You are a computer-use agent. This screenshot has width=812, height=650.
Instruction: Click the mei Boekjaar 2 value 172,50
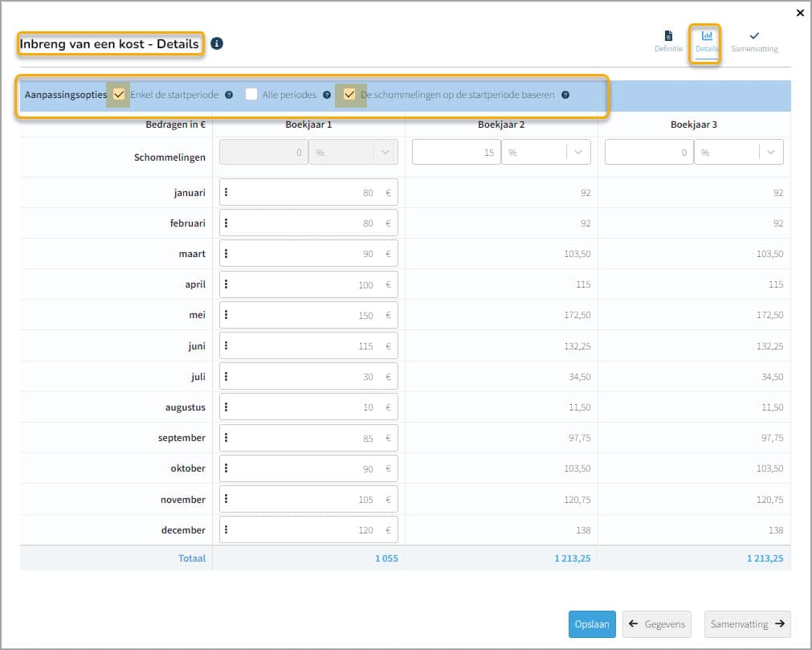pos(577,315)
